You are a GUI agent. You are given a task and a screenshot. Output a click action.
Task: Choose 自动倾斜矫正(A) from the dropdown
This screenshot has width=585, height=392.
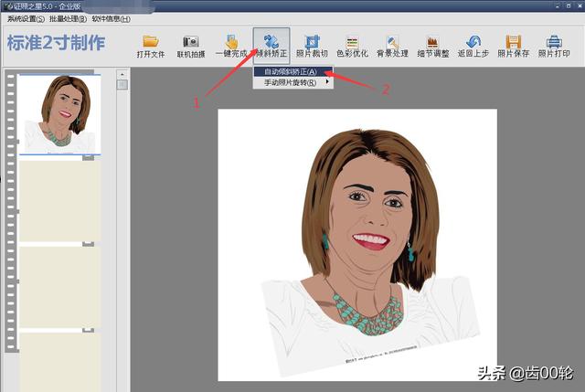[x=290, y=71]
